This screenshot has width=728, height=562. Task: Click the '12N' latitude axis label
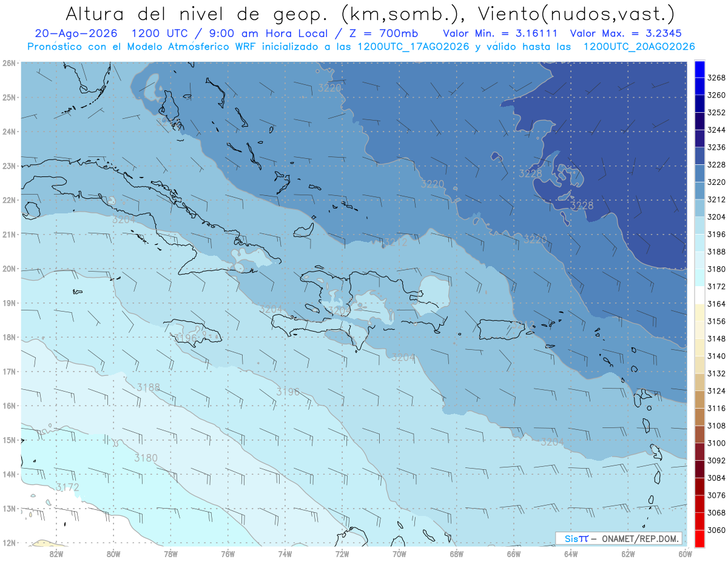point(8,543)
